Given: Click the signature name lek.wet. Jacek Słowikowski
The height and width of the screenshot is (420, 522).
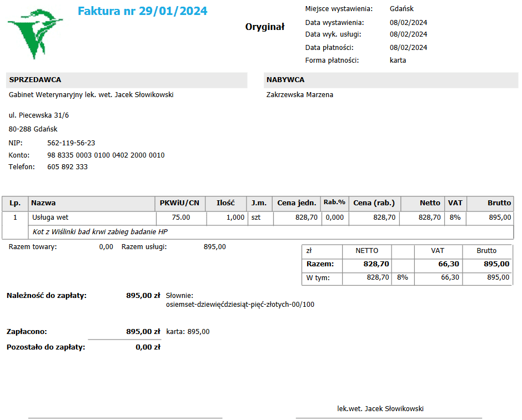Looking at the screenshot, I should [x=380, y=409].
